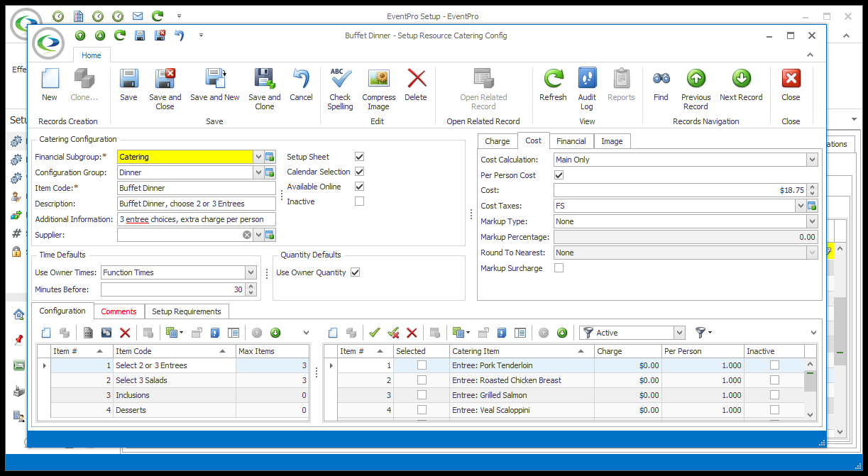Go to the Previous Record

click(x=696, y=89)
